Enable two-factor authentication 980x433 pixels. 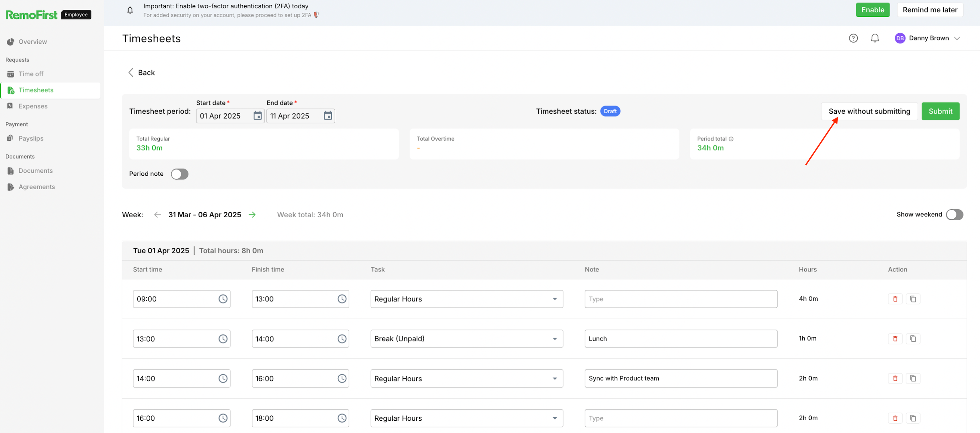click(872, 10)
